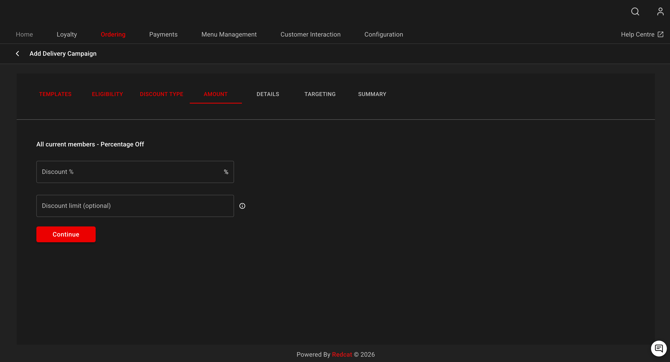The image size is (670, 362).
Task: Focus the Discount limit (optional) field
Action: click(x=135, y=206)
